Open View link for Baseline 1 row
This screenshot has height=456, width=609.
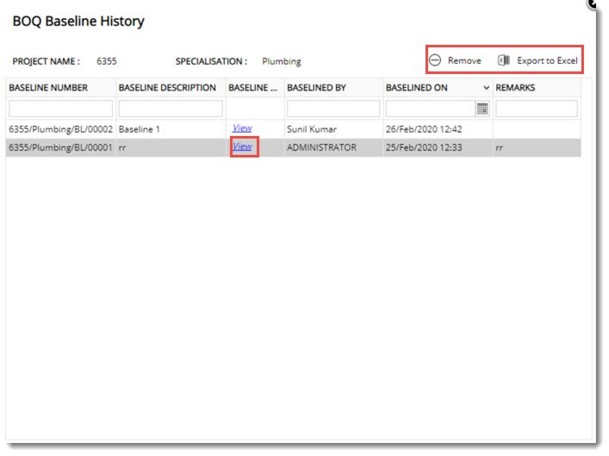[242, 128]
